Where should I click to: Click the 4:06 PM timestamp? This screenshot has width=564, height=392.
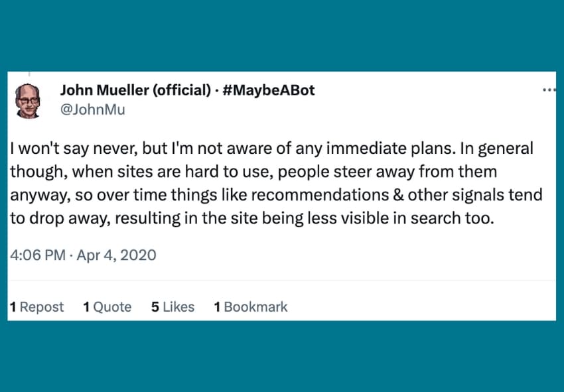point(38,255)
